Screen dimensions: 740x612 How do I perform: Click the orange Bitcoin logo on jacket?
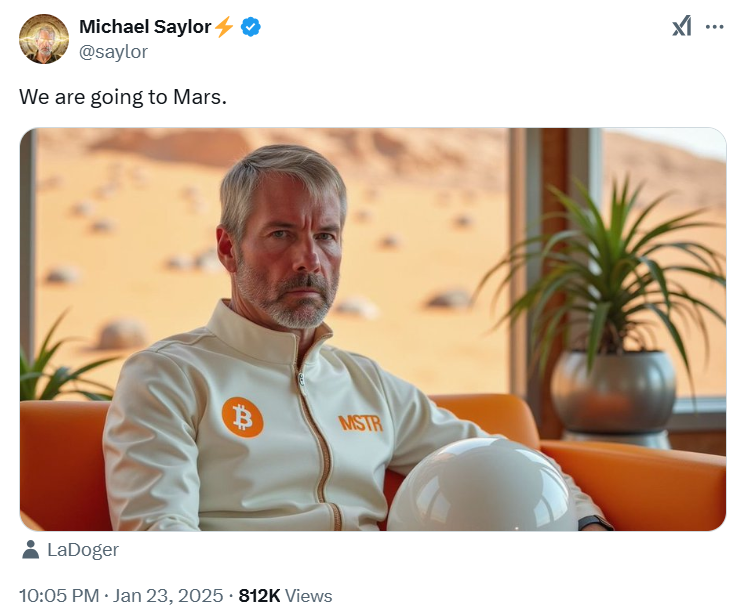pyautogui.click(x=243, y=417)
